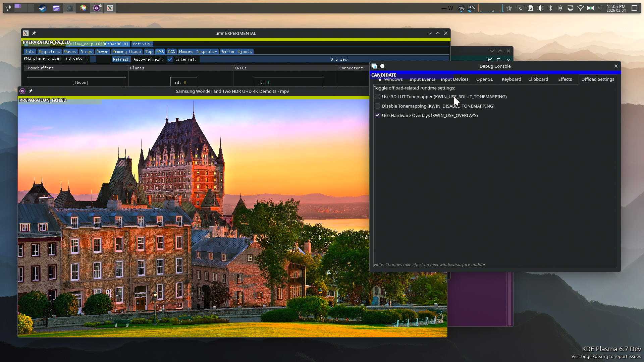This screenshot has height=362, width=644.
Task: Open the Dolphin file manager panel icon
Action: (x=56, y=8)
